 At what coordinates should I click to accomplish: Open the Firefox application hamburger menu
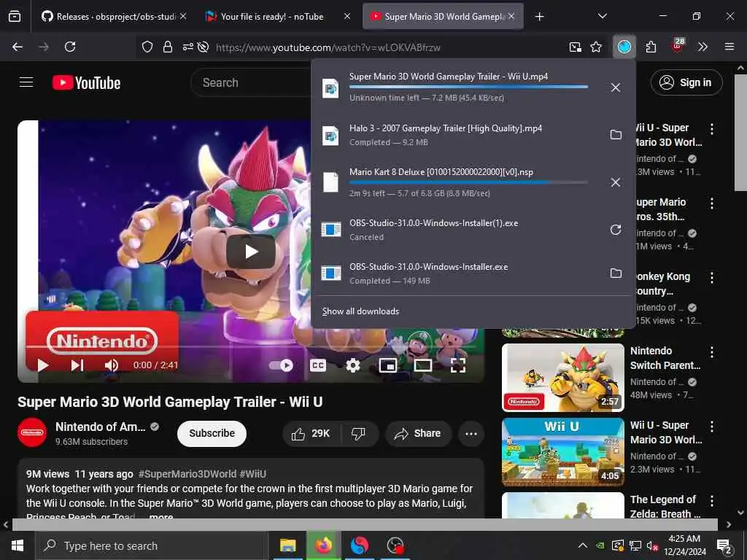729,47
